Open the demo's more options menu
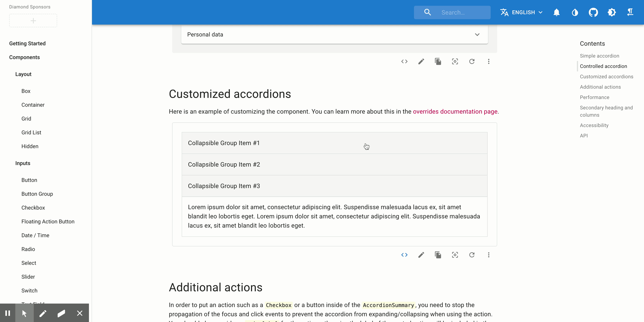Screen dimensions: 644x322 pos(489,255)
